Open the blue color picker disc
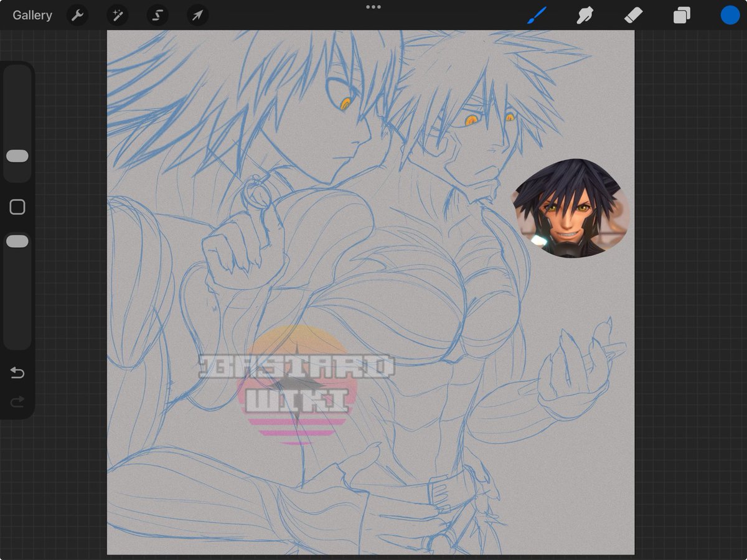This screenshot has height=560, width=747. click(730, 16)
